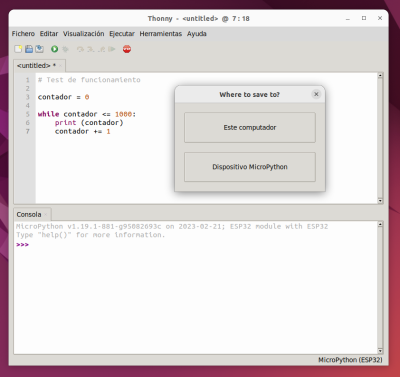
Task: Open the Ejecutar menu
Action: 122,34
